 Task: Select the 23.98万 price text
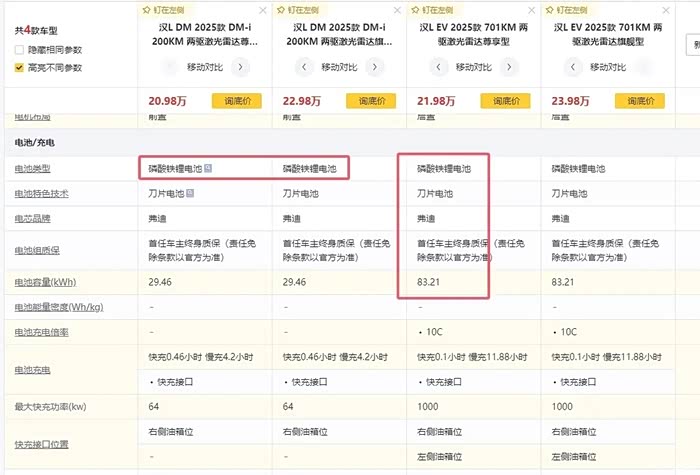(571, 101)
